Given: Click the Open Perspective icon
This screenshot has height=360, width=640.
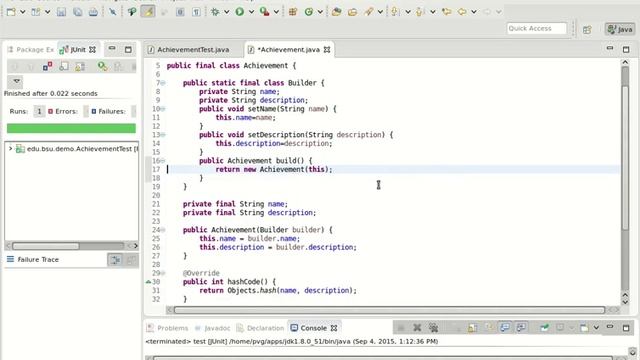Looking at the screenshot, I should (x=587, y=29).
